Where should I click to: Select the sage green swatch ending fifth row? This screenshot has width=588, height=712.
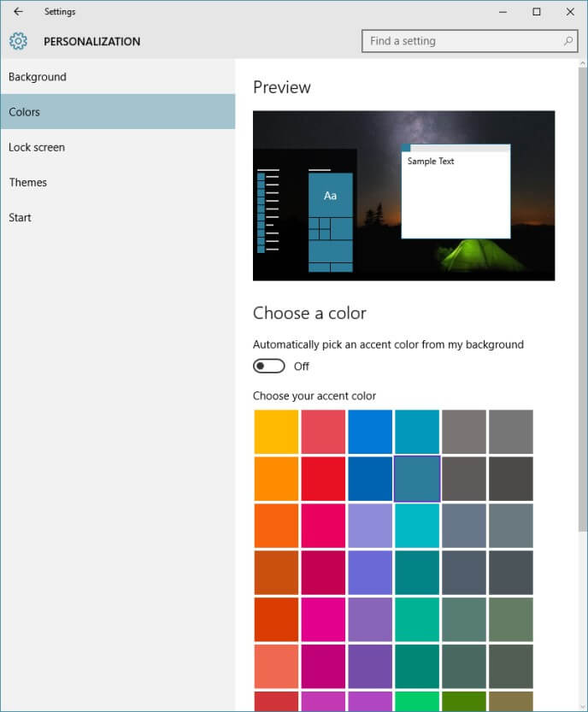(x=511, y=620)
